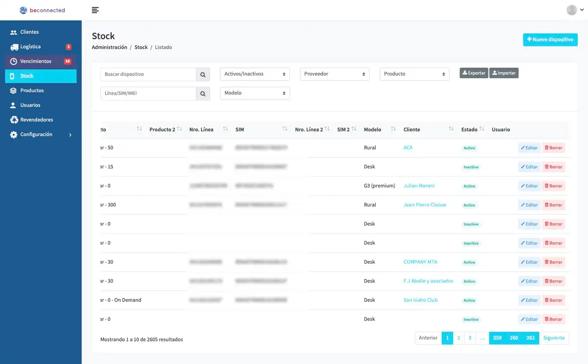Screen dimensions: 588x364
Task: Click Editar in the COMPANY MTA row
Action: [529, 262]
